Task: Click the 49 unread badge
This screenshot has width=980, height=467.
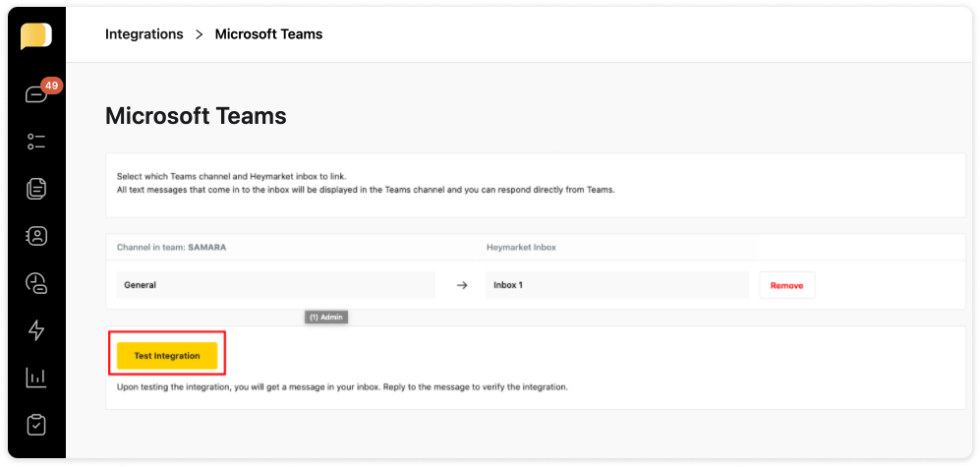Action: point(52,85)
